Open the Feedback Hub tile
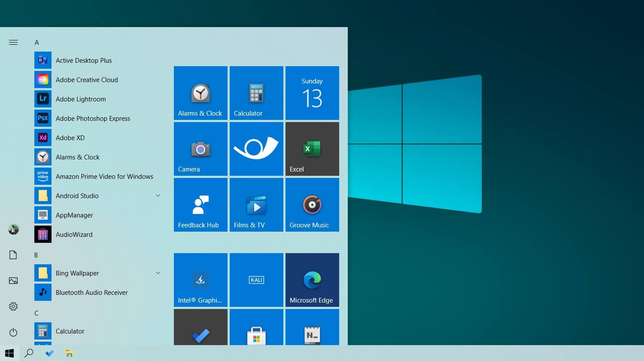 point(200,205)
